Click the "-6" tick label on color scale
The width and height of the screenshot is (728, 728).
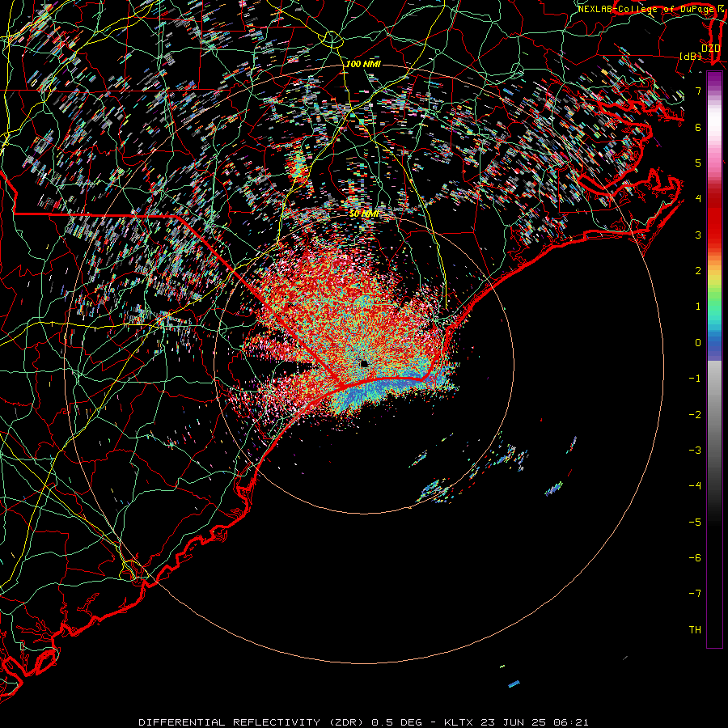pos(695,558)
